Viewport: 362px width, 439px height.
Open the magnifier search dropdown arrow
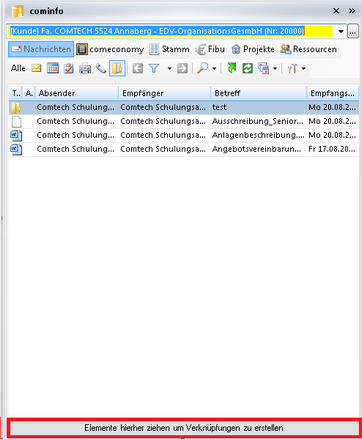tap(214, 69)
